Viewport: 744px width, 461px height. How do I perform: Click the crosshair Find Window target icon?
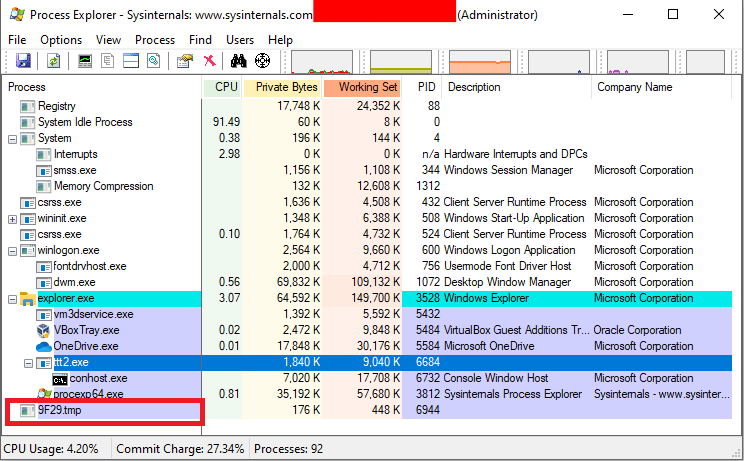(263, 61)
